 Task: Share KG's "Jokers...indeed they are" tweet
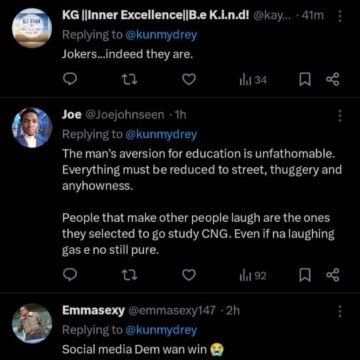(332, 80)
